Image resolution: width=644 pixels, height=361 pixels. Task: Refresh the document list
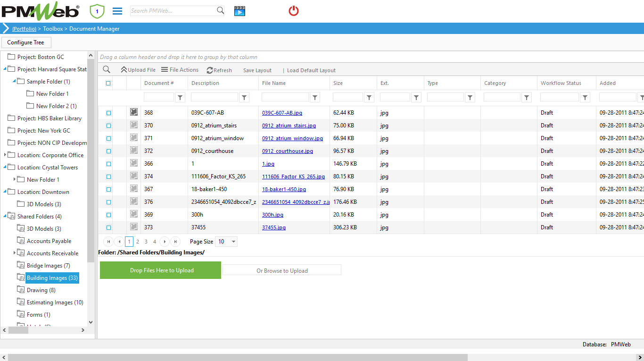[219, 69]
